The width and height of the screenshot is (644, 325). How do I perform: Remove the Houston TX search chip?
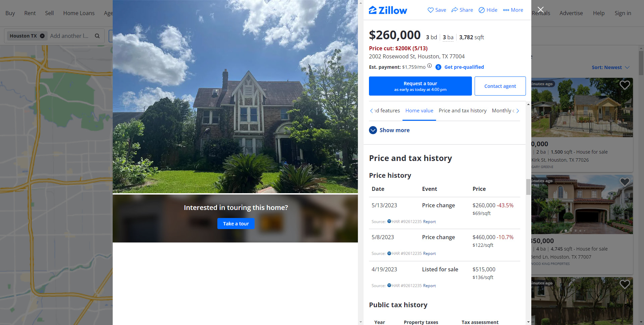(42, 36)
